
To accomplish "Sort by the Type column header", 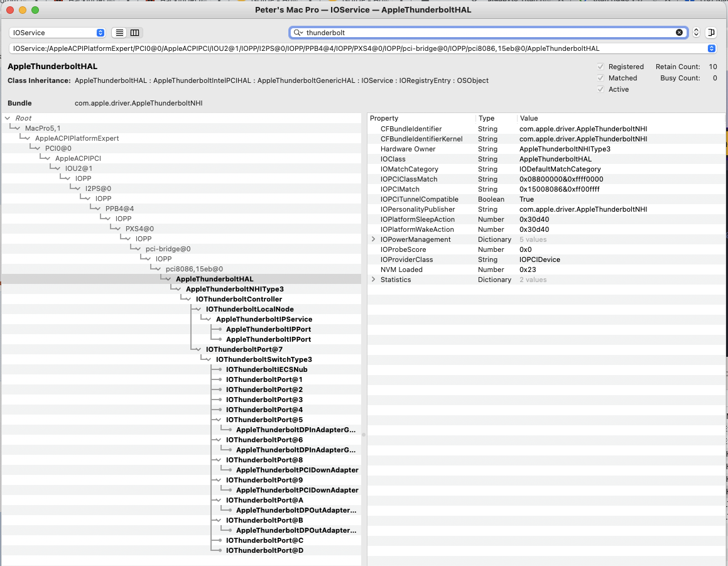I will pyautogui.click(x=496, y=118).
